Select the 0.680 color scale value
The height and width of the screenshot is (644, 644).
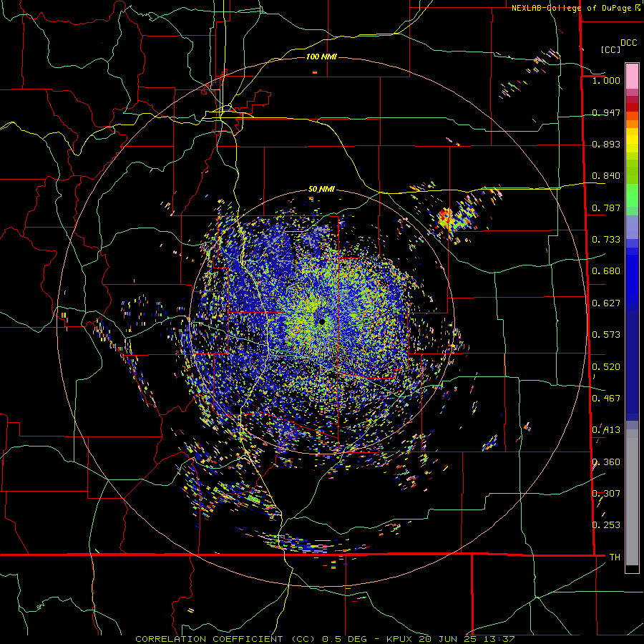[x=606, y=271]
